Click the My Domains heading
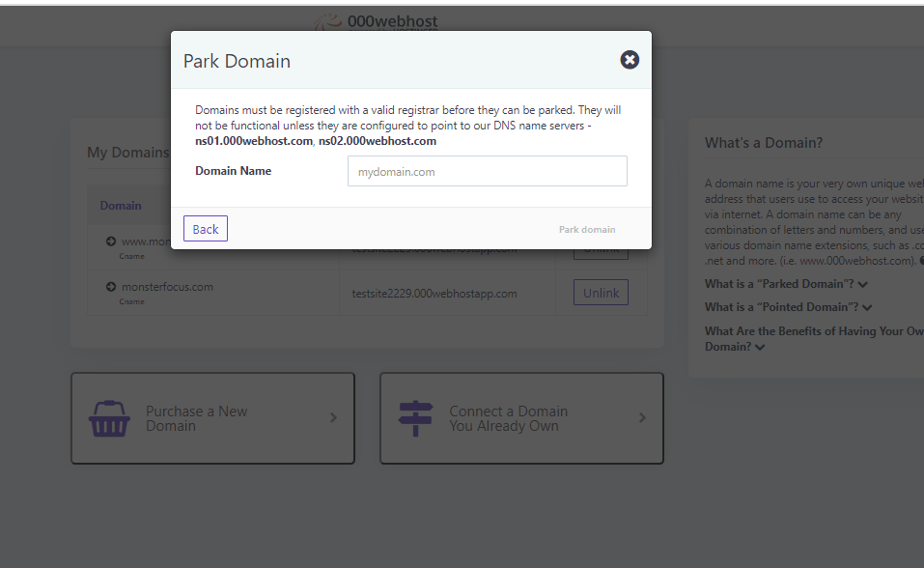 (128, 153)
